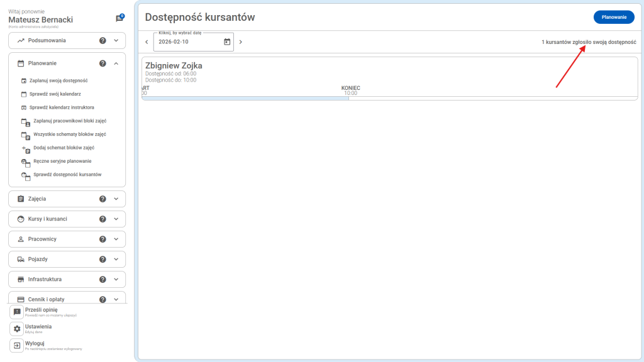Click help icon next to Podsumowania
644x362 pixels.
point(103,40)
